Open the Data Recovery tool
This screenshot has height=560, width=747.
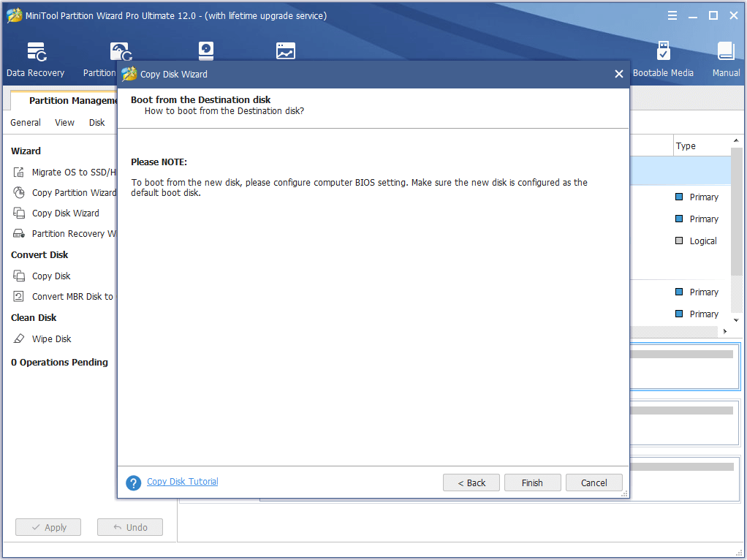point(36,59)
